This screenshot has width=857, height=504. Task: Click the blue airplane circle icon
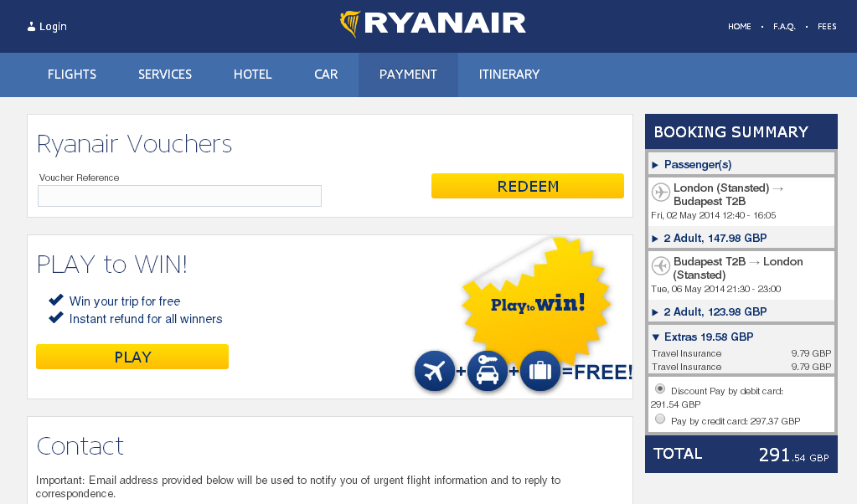(x=434, y=372)
